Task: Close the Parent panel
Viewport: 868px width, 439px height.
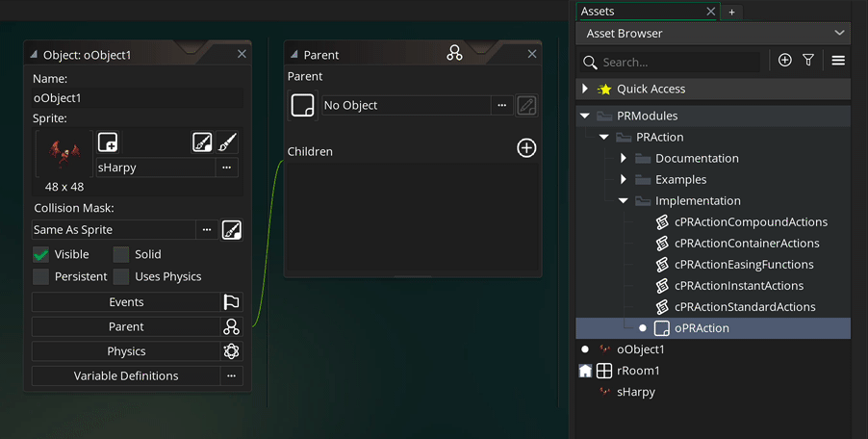Action: [x=532, y=54]
